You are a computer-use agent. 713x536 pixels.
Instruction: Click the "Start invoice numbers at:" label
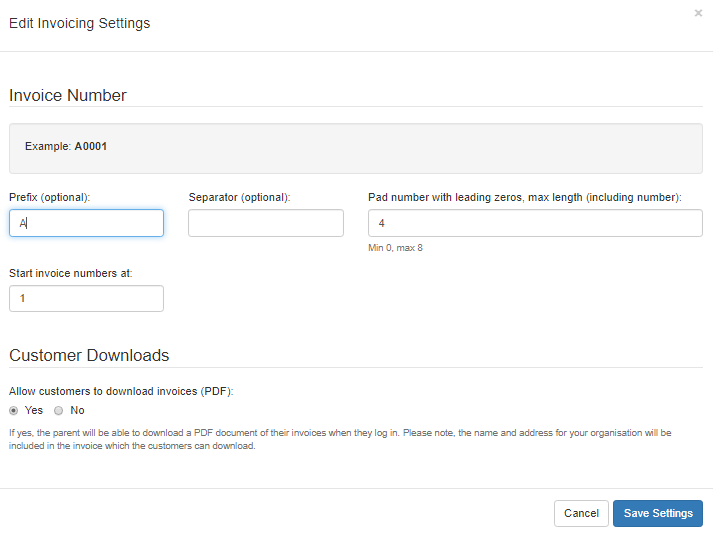tap(71, 273)
